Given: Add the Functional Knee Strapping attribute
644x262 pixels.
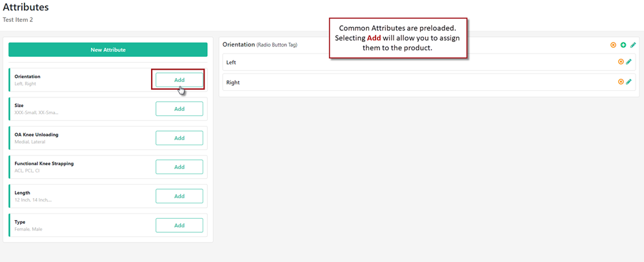Looking at the screenshot, I should coord(179,167).
